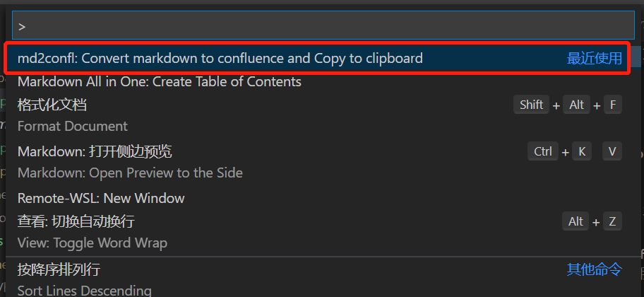Click the Alt badge next to Z
This screenshot has height=297, width=644.
pos(576,221)
